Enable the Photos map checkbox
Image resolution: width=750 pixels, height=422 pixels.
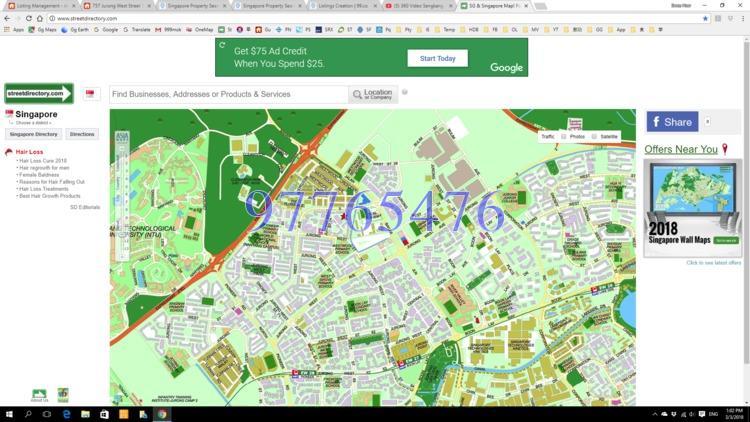[564, 137]
